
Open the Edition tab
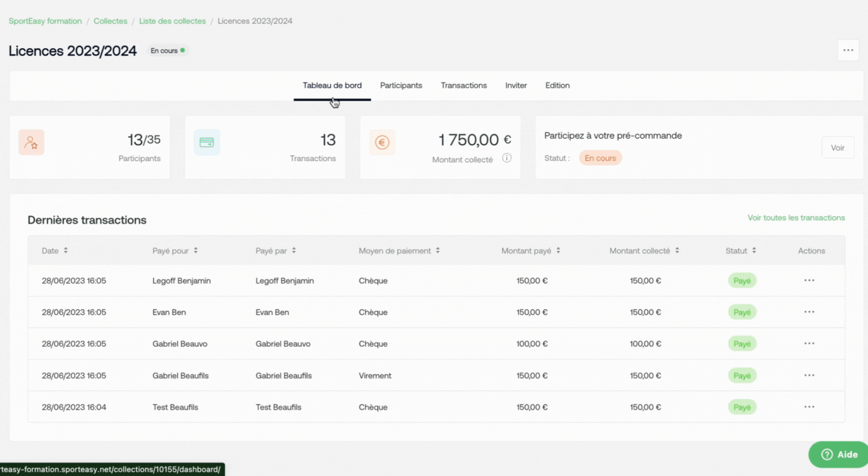tap(558, 85)
